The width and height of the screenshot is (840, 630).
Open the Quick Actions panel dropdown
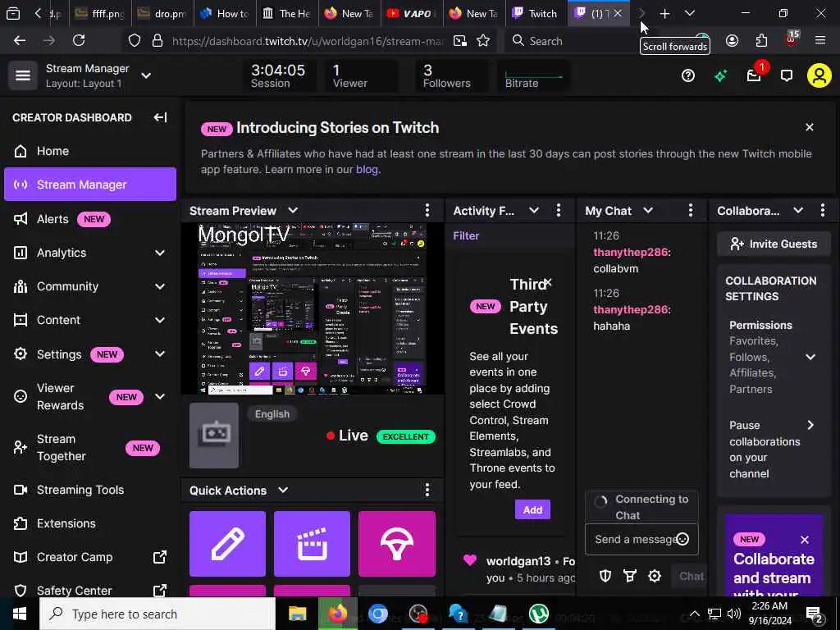[283, 490]
